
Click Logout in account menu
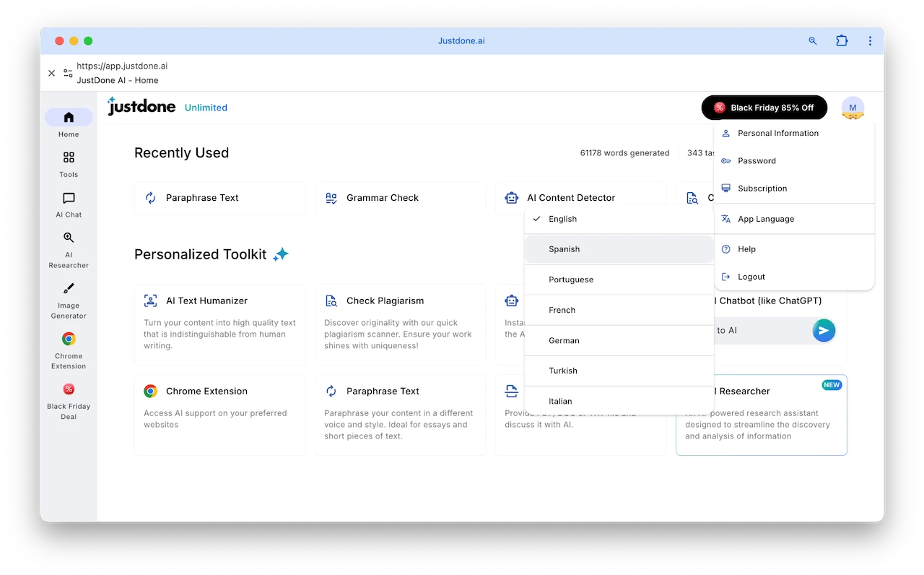coord(751,277)
